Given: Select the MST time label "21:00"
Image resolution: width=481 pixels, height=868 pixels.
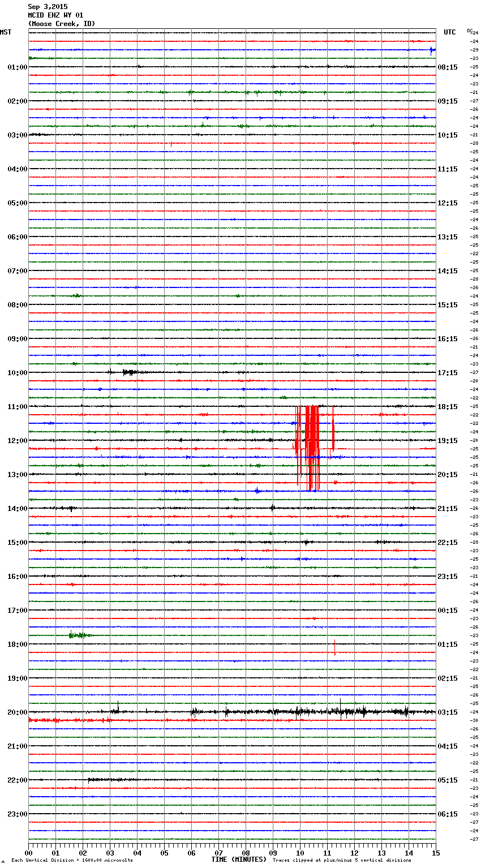Looking at the screenshot, I should click(18, 746).
